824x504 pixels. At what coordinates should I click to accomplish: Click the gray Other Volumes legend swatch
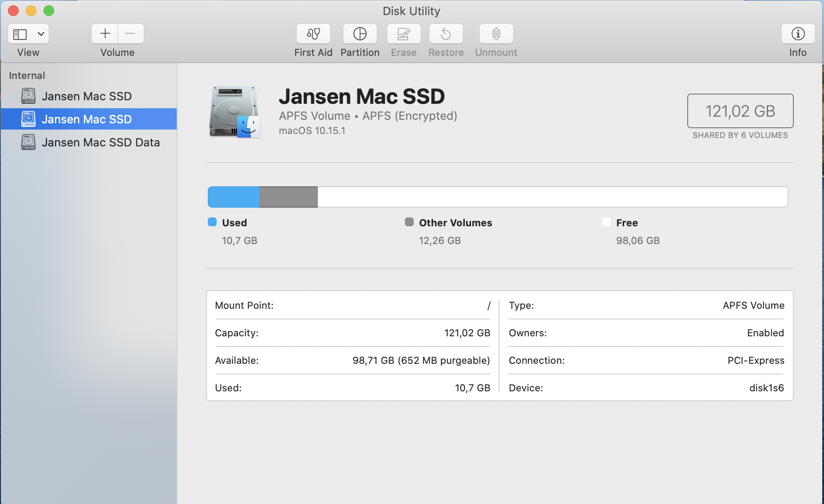[x=409, y=222]
